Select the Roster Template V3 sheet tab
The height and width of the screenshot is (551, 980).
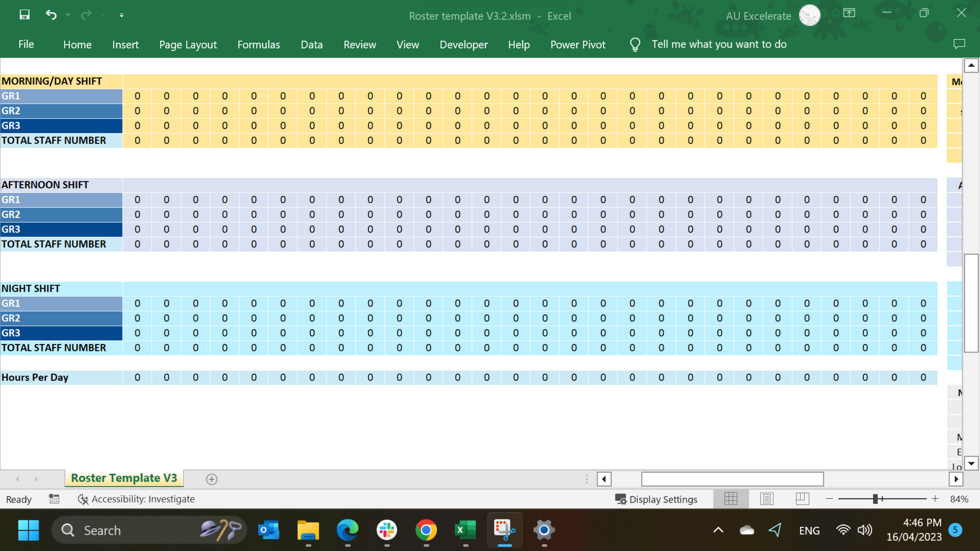click(124, 478)
